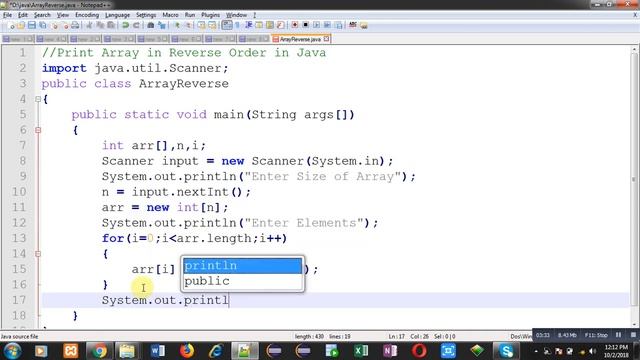The width and height of the screenshot is (640, 360).
Task: Open the Macro menu
Action: [170, 15]
